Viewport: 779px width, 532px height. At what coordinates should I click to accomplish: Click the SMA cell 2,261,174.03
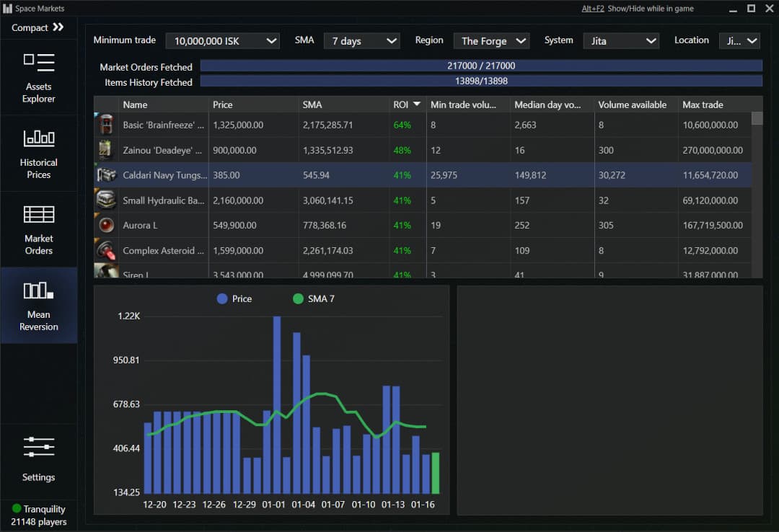tap(328, 251)
